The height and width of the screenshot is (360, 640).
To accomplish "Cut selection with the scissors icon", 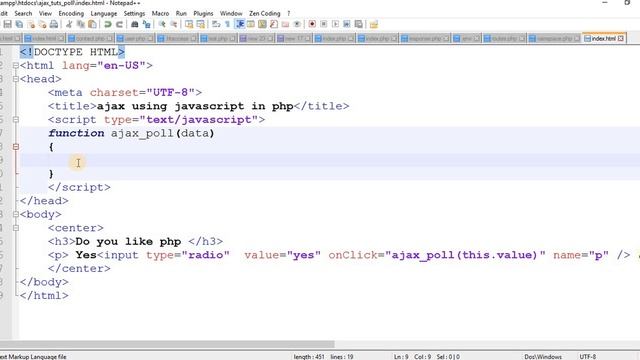I will [x=69, y=24].
